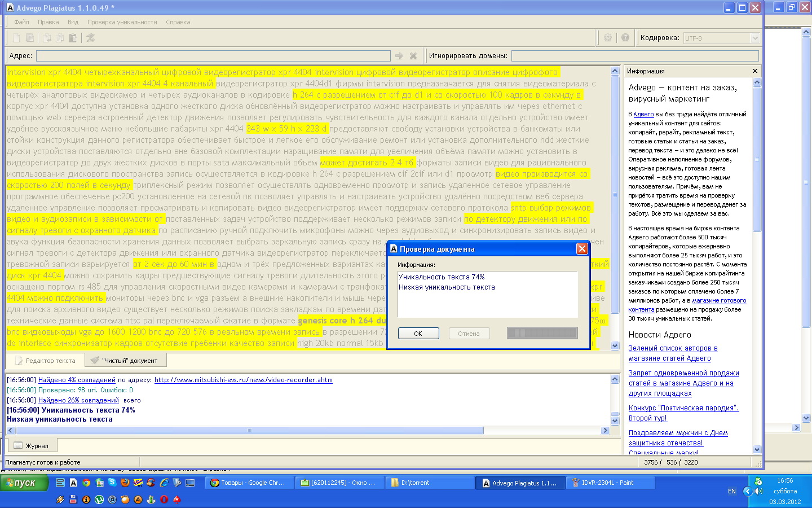
Task: Open the Файл menu
Action: pyautogui.click(x=21, y=22)
